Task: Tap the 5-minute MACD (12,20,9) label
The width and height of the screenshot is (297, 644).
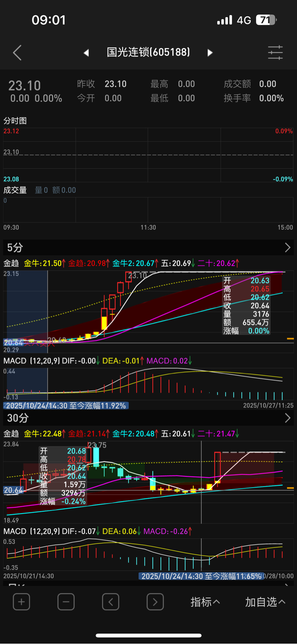Action: (32, 361)
